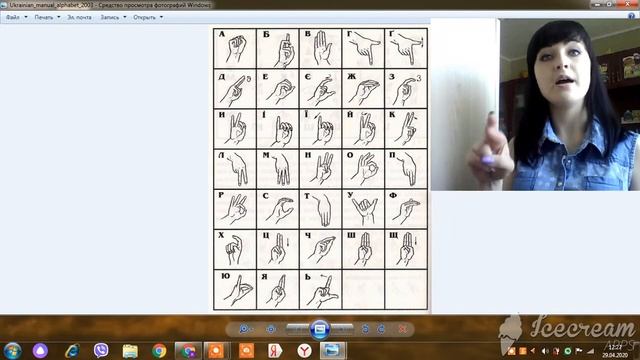Click the letter Щ sign cell

point(406,249)
